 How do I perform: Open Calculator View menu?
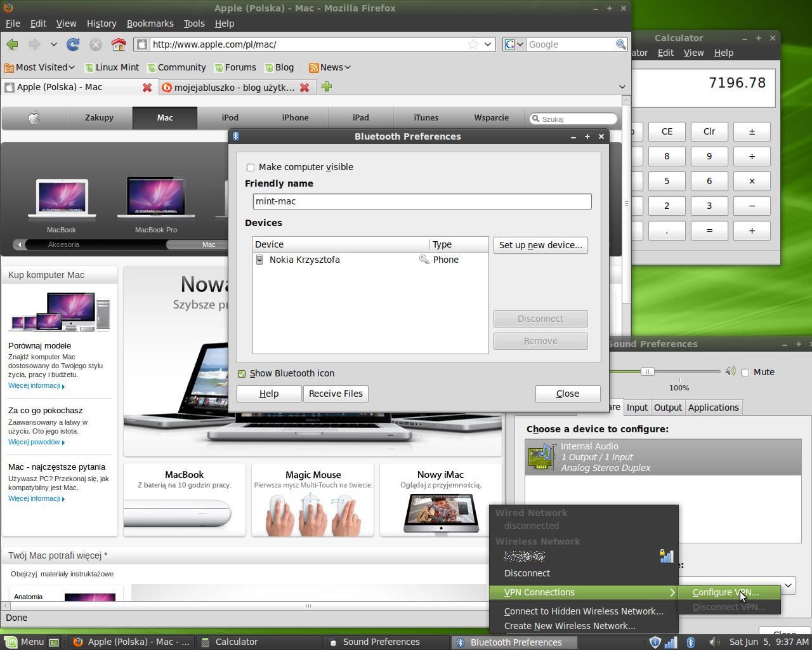click(693, 53)
